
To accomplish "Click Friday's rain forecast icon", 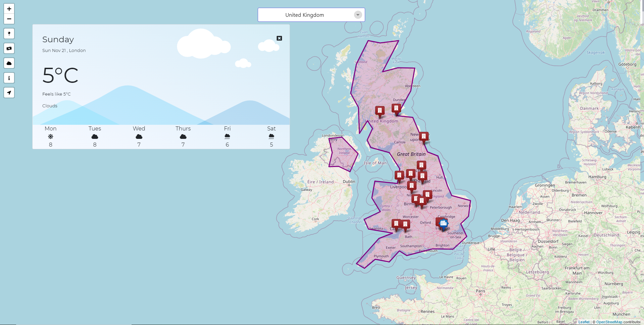I will [227, 137].
